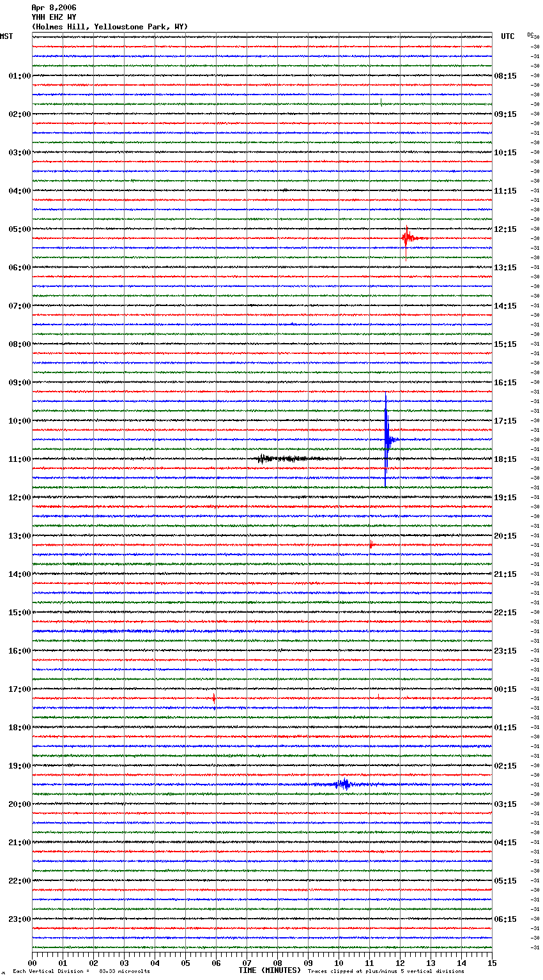Click the UTC column header

tap(508, 36)
